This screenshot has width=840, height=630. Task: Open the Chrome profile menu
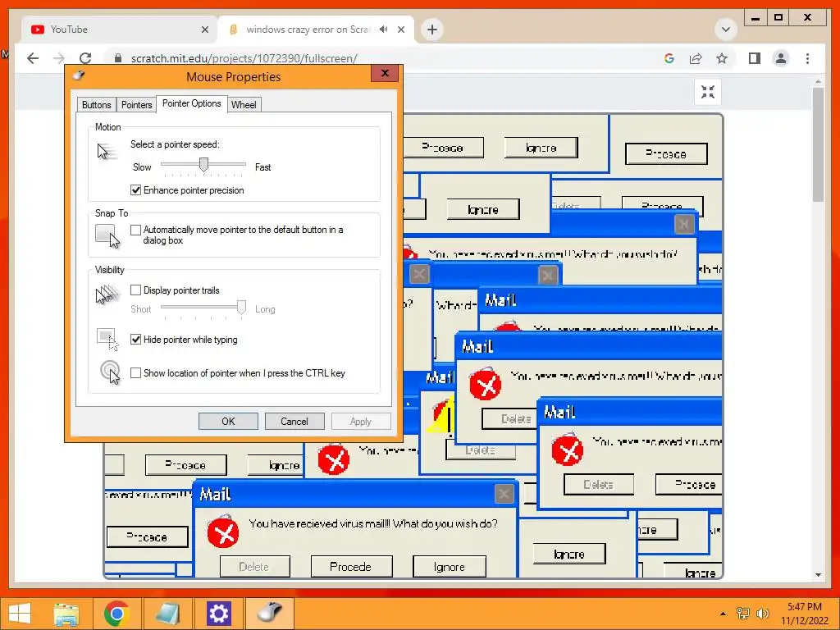coord(781,58)
